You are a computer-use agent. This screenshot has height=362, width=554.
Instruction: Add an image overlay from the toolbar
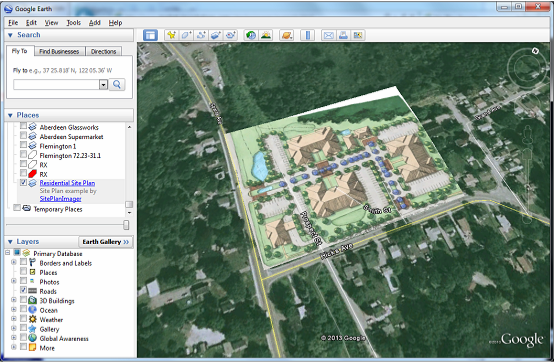click(216, 35)
